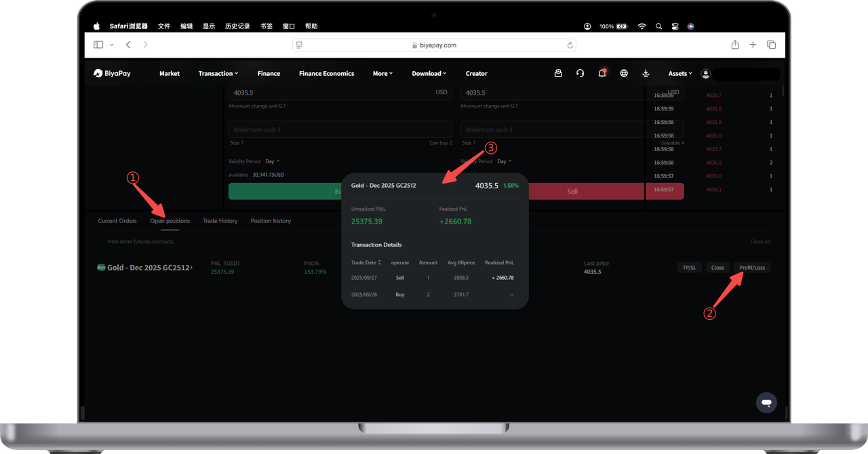Click the buy-side Minimum unit input field
868x454 pixels.
click(340, 129)
